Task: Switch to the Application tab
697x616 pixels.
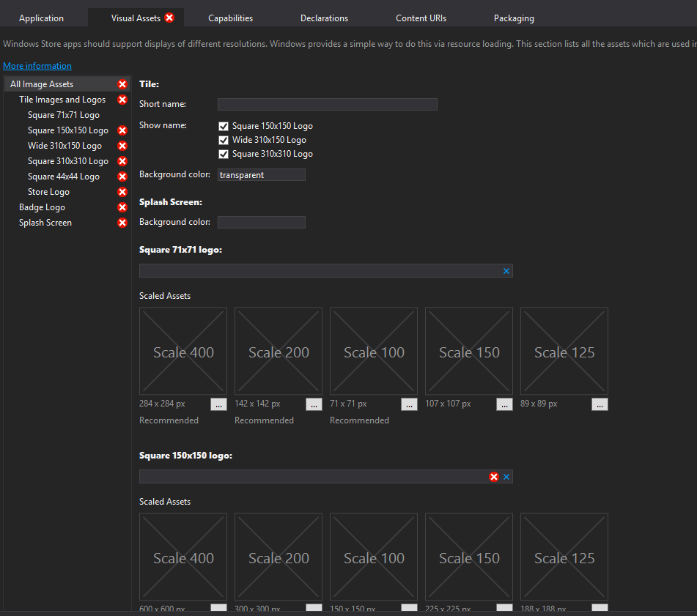Action: [41, 18]
